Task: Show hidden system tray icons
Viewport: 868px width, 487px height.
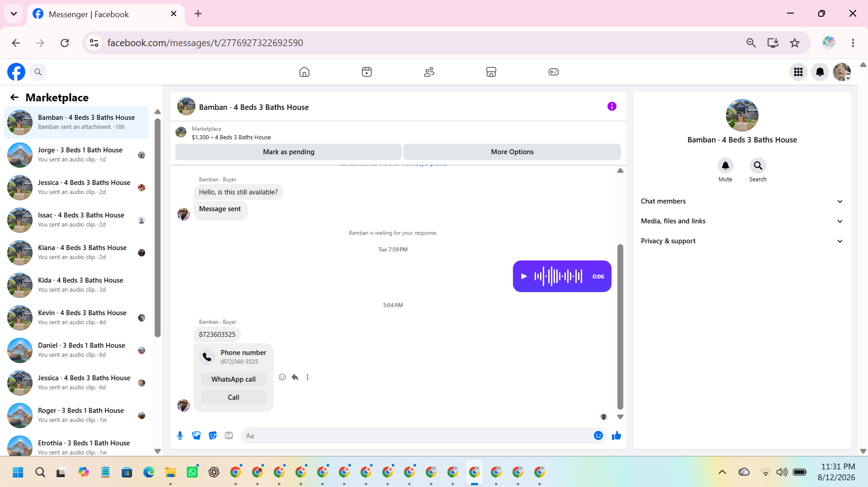Action: pos(722,472)
